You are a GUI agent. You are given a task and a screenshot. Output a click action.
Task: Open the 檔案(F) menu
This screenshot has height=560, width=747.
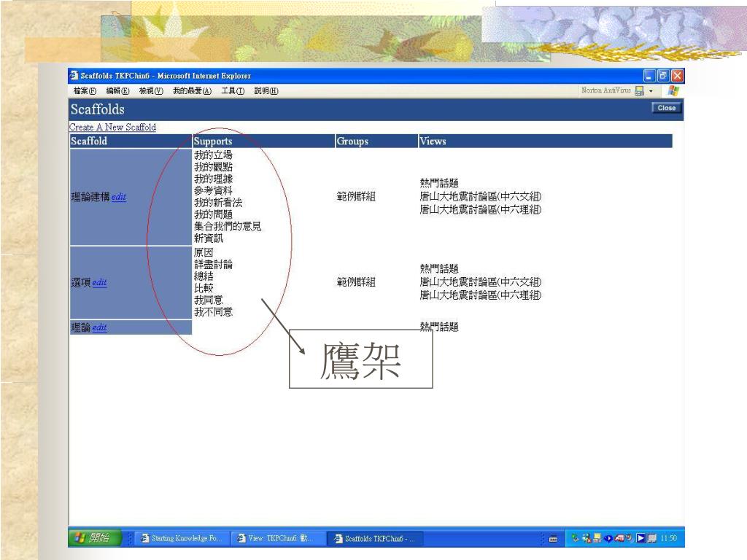(x=85, y=90)
